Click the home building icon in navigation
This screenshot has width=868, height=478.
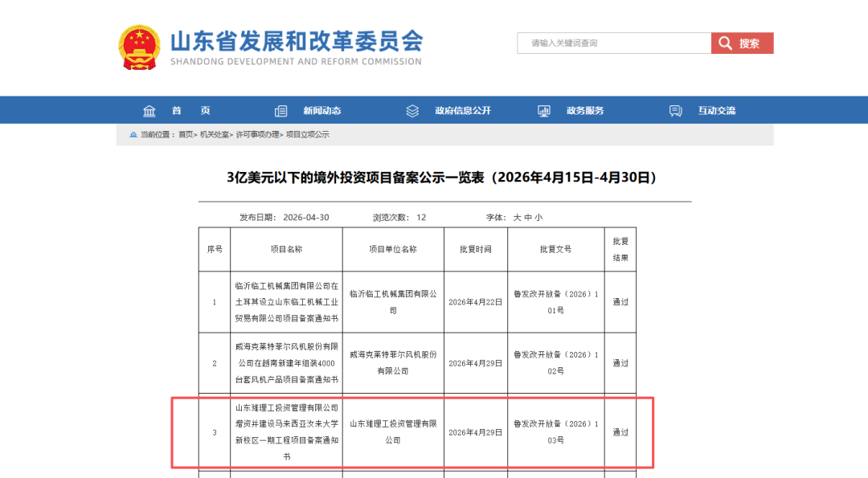click(149, 111)
